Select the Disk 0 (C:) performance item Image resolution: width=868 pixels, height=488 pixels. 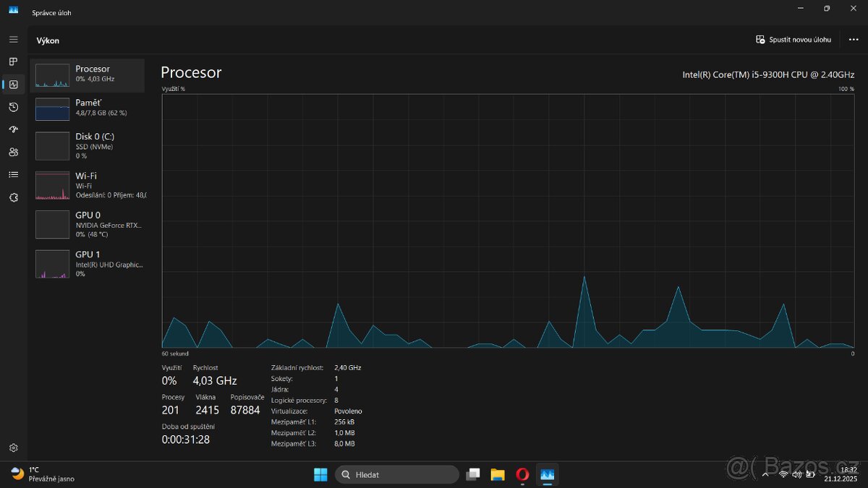[87, 145]
